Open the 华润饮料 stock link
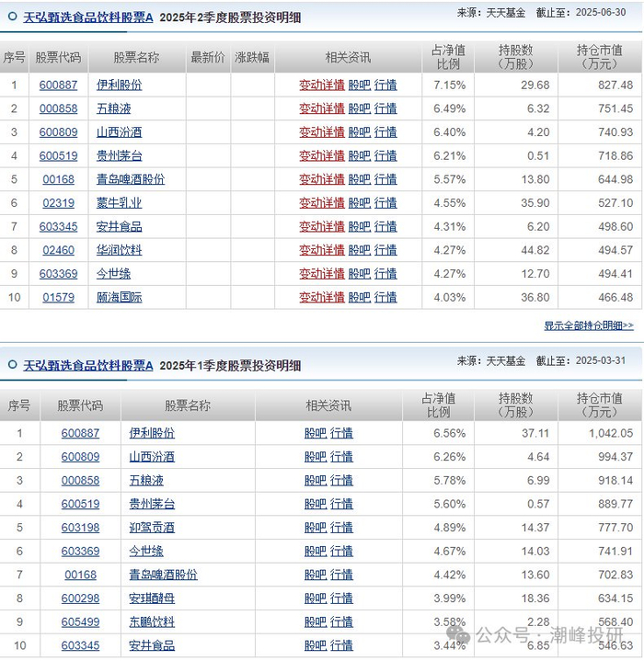Screen dimensions: 644x661 point(119,250)
